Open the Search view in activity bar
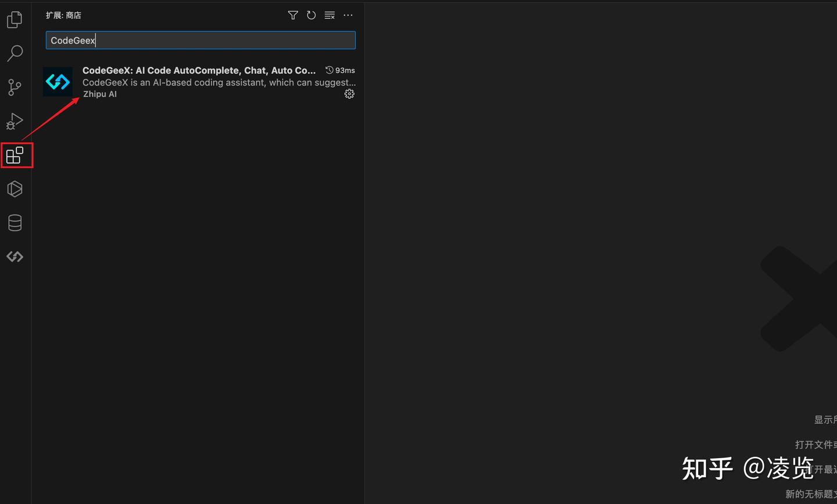Viewport: 837px width, 504px height. 15,53
